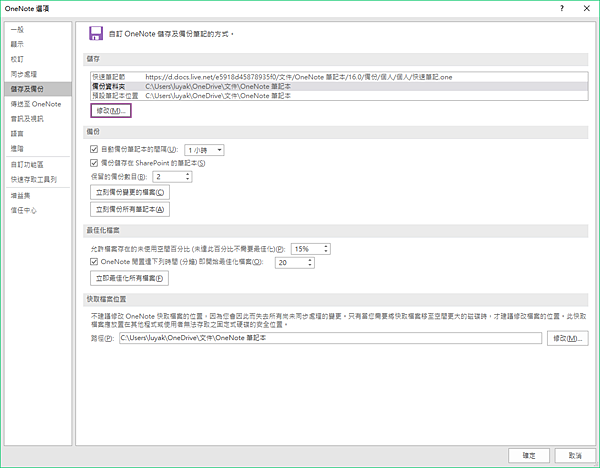Viewport: 600px width, 468px height.
Task: Select 儲存及備份 in the sidebar
Action: coord(38,89)
